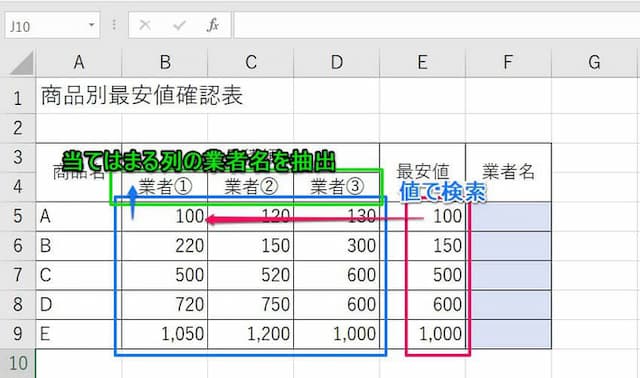Open the Name Box dropdown arrow
The width and height of the screenshot is (640, 378).
click(x=92, y=25)
